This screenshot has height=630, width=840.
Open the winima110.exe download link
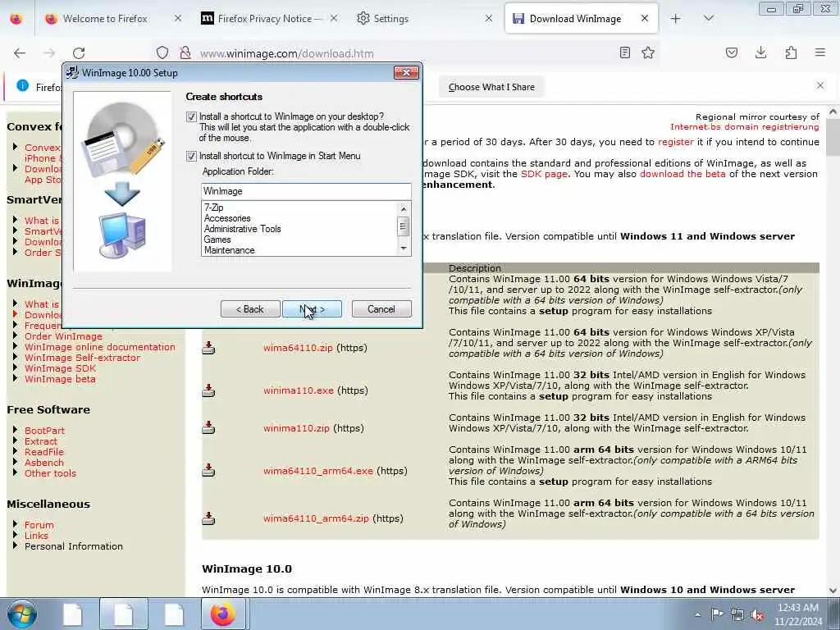pyautogui.click(x=299, y=390)
